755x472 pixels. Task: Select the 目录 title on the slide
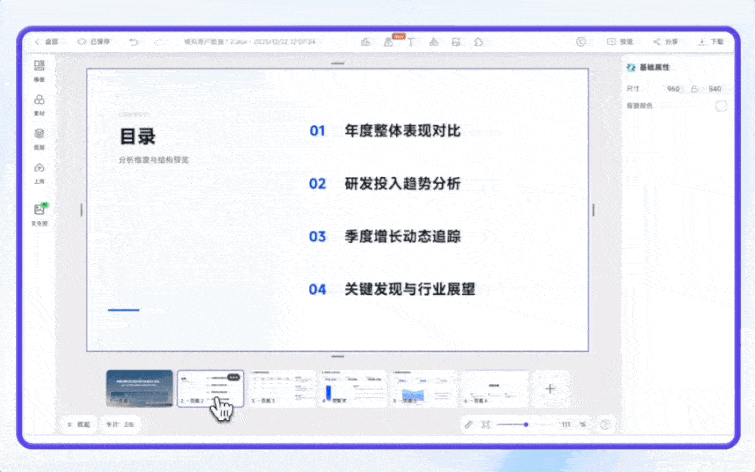coord(137,136)
